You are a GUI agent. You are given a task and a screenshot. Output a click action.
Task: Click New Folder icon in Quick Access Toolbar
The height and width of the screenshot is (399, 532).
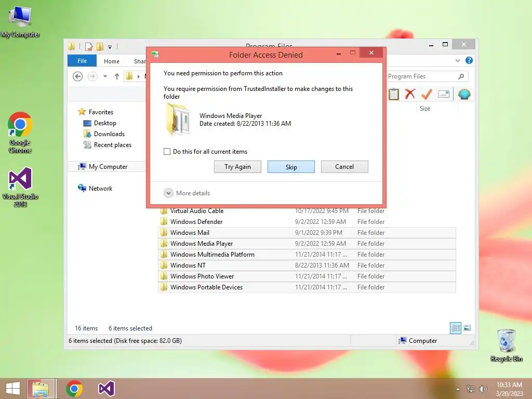(x=100, y=46)
